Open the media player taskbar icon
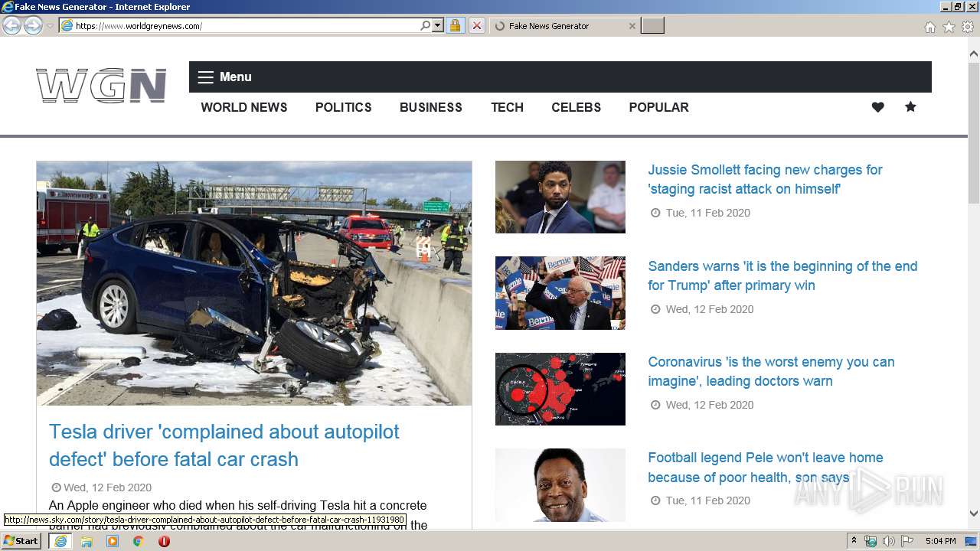Viewport: 980px width, 551px height. coord(113,541)
